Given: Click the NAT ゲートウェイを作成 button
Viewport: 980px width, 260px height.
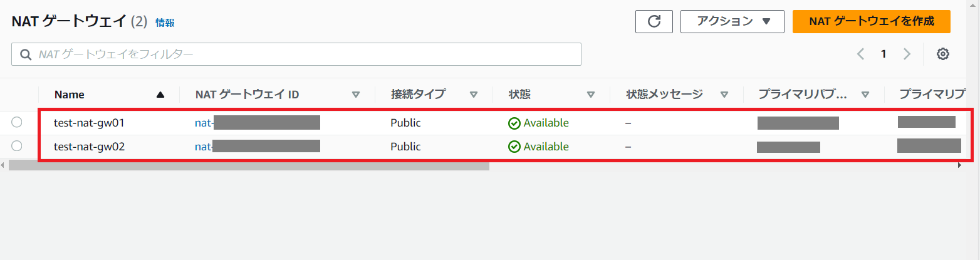Looking at the screenshot, I should 871,21.
